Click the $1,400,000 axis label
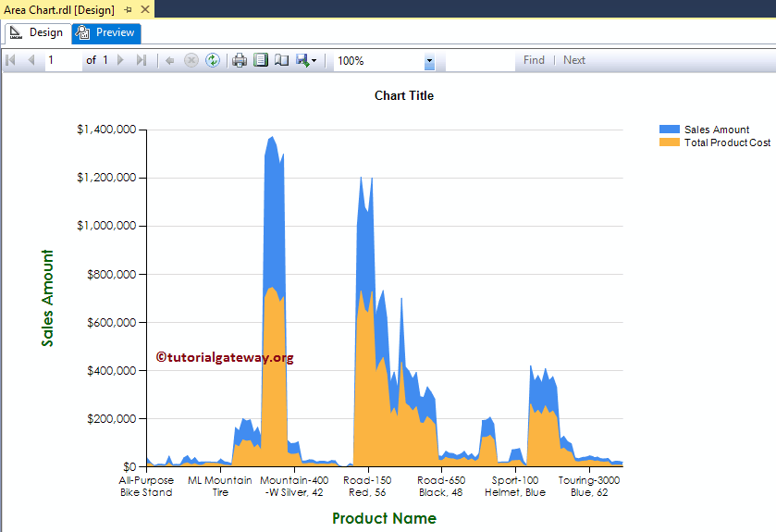Viewport: 776px width, 532px height. 106,130
